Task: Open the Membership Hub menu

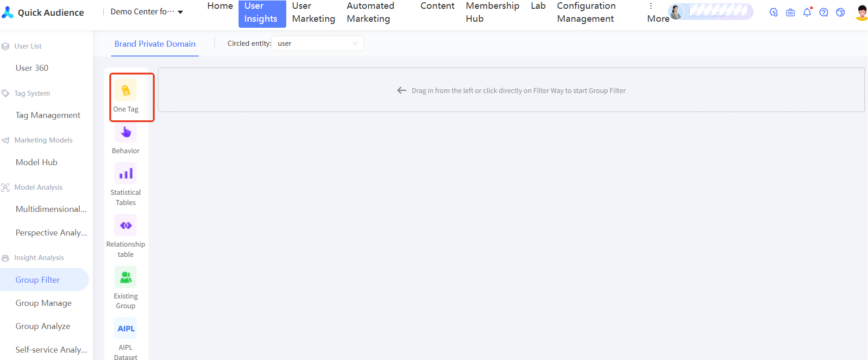Action: 492,12
